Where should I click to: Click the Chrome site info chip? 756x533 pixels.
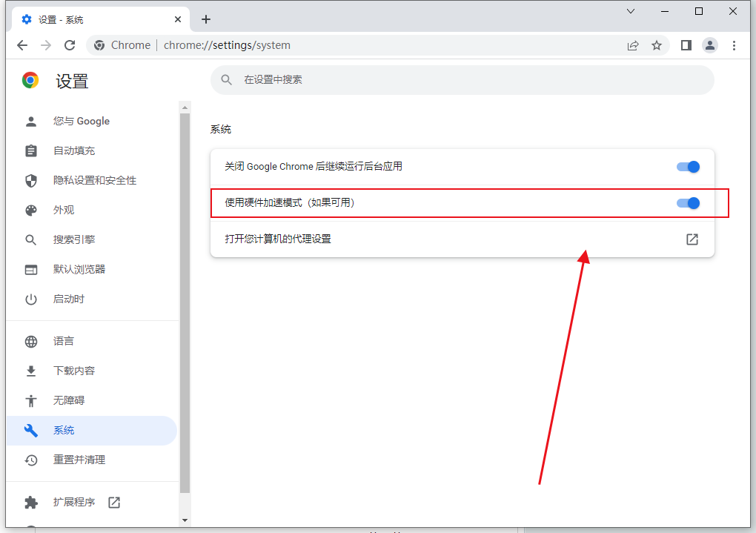[x=123, y=45]
